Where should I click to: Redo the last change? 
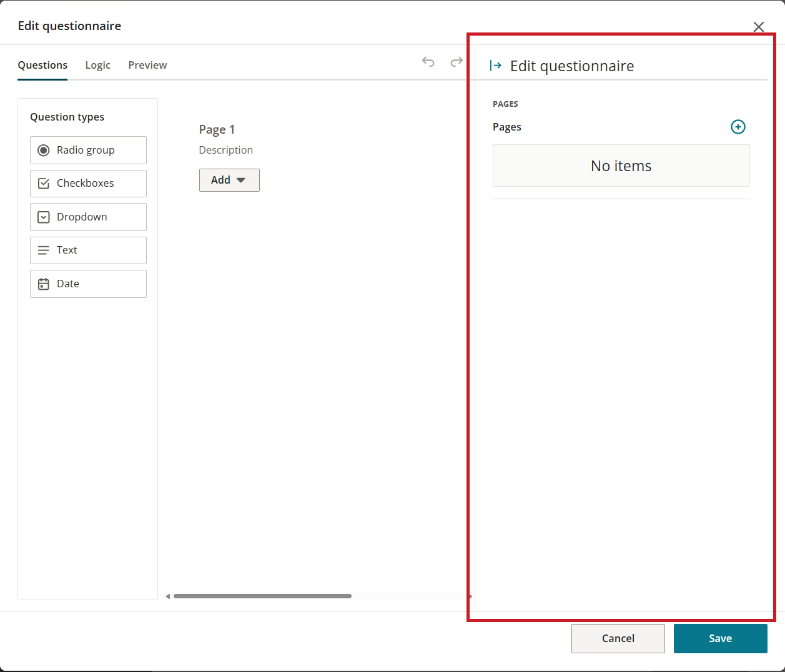click(x=457, y=62)
